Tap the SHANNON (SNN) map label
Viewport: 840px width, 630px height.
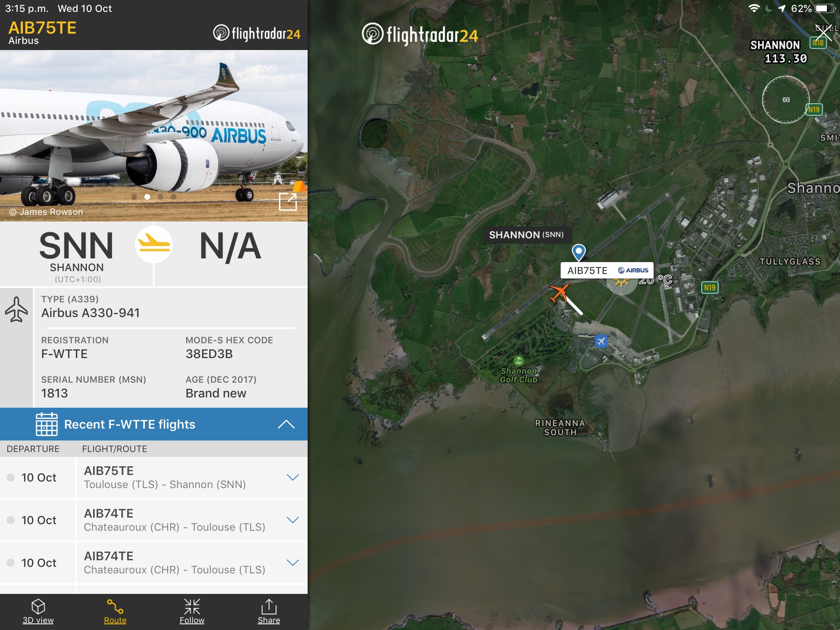(526, 235)
